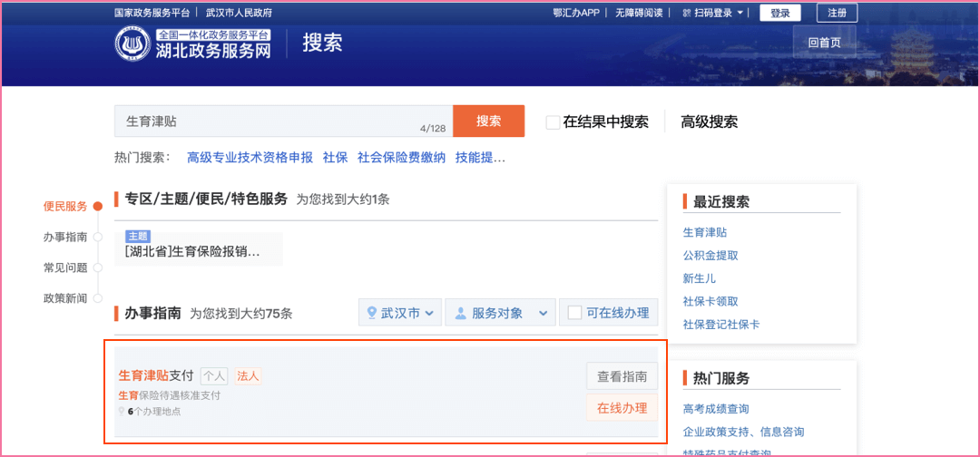
Task: Click the Hubei government service site logo
Action: coord(132,44)
